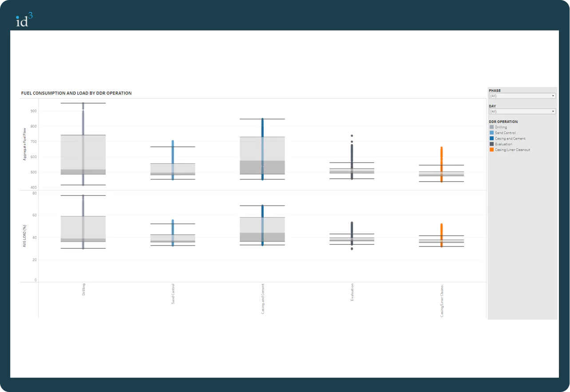Click the Drilling legend color swatch
The height and width of the screenshot is (392, 570).
(x=491, y=127)
